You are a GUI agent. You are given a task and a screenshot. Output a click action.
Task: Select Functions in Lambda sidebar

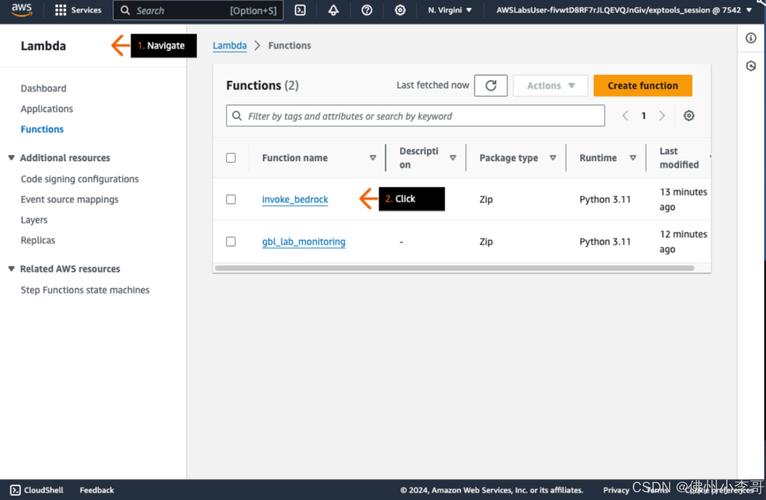point(42,130)
